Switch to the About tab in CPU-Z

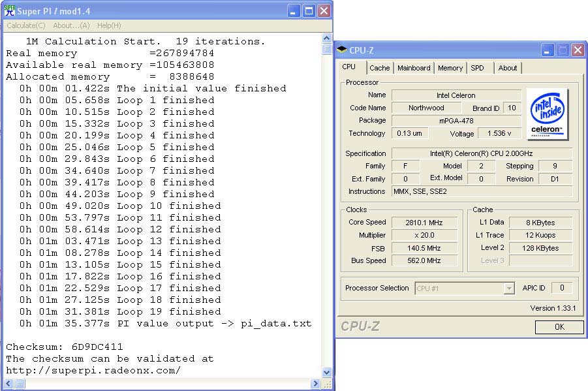[x=507, y=68]
